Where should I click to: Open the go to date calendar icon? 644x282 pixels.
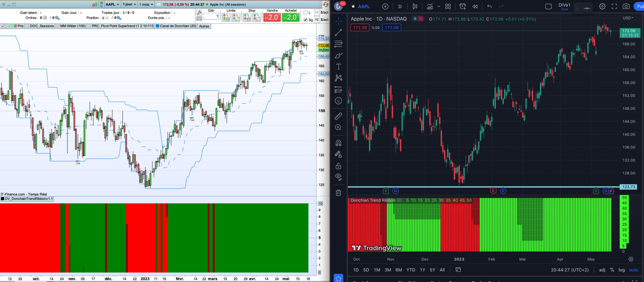(458, 270)
